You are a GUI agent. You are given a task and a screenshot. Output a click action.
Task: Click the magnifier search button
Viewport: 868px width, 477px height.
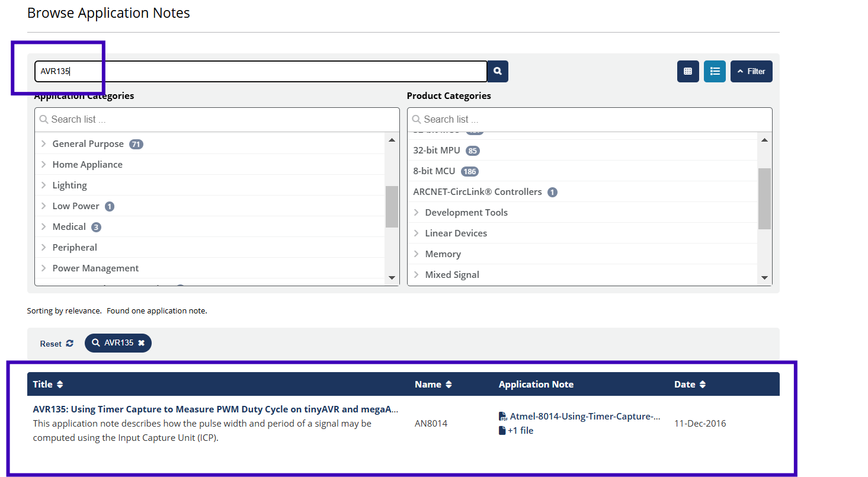(x=498, y=71)
